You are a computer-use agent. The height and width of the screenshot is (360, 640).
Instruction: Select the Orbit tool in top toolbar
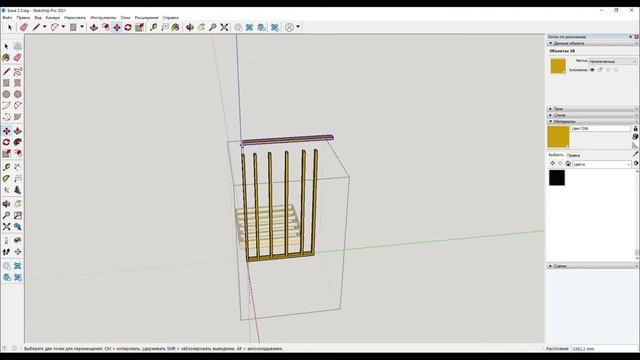tap(190, 27)
